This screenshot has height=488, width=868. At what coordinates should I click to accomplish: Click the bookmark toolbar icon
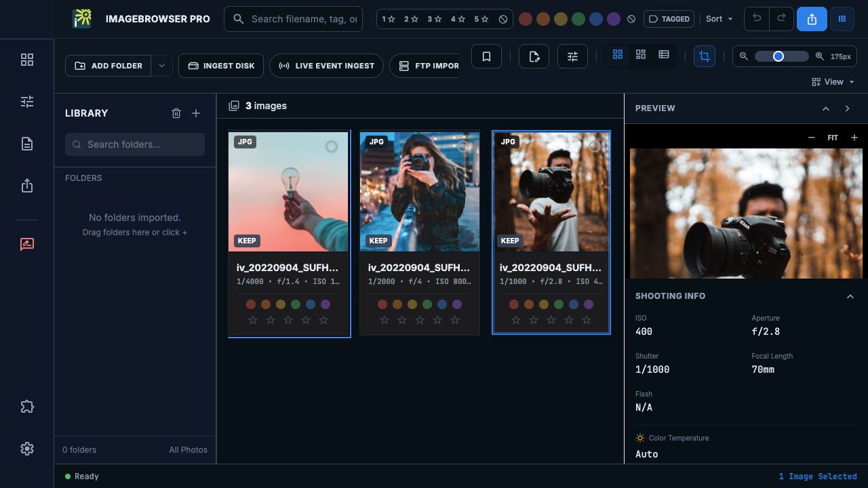pos(486,56)
